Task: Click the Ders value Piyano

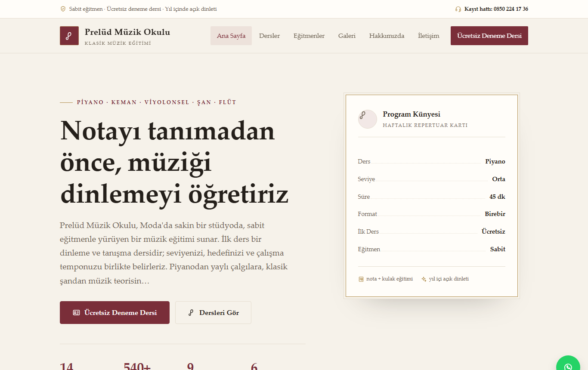Action: (495, 162)
